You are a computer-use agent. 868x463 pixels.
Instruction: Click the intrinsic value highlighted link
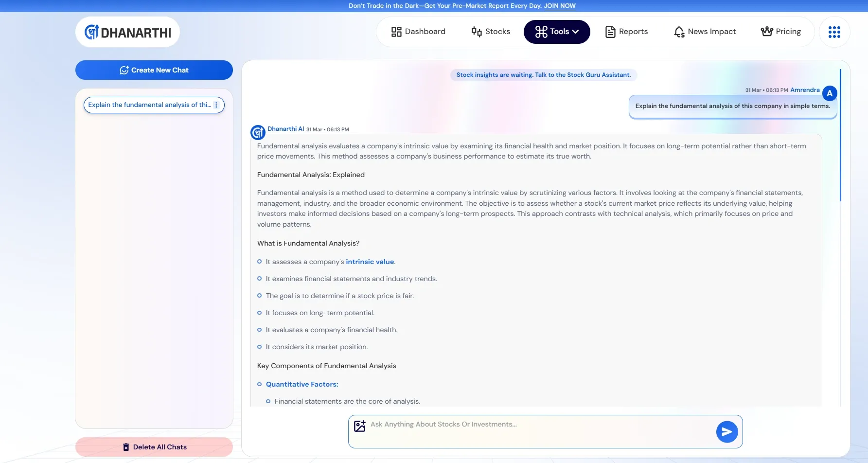370,262
